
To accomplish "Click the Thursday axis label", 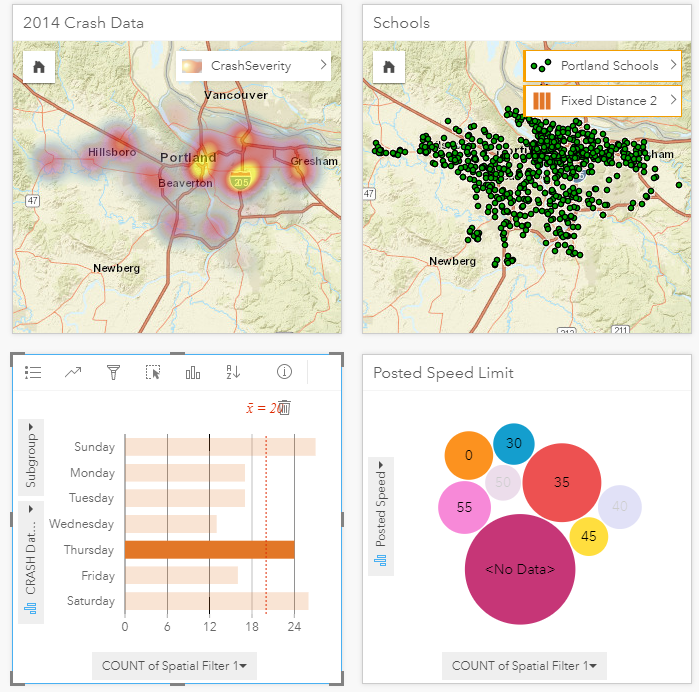I will coord(89,550).
